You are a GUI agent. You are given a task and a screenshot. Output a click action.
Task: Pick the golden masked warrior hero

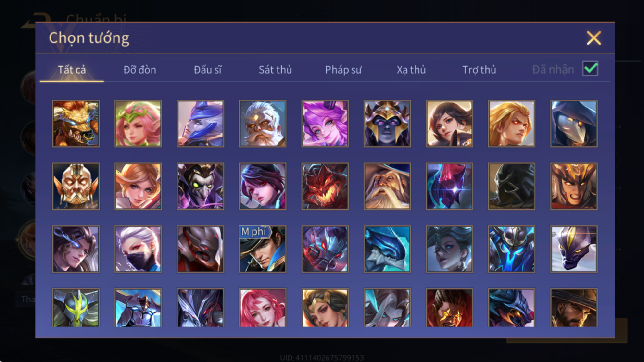coord(76,186)
